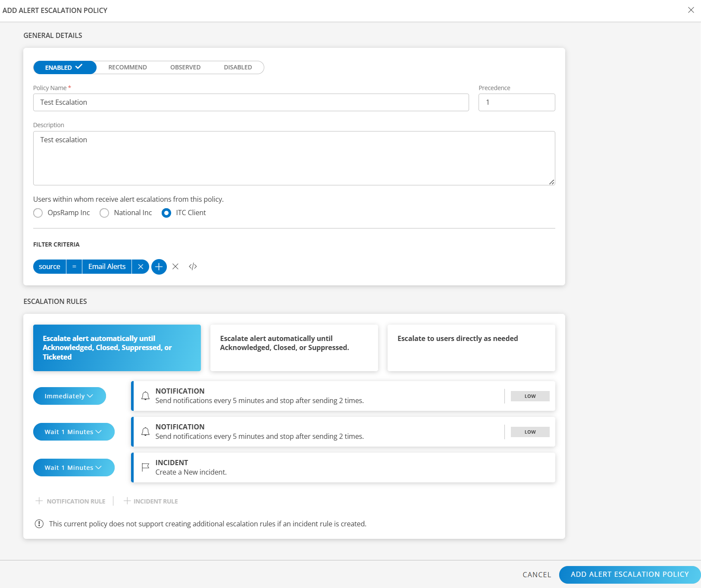Viewport: 701px width, 588px height.
Task: Click the Add Alert Escalation Policy button
Action: tap(629, 575)
